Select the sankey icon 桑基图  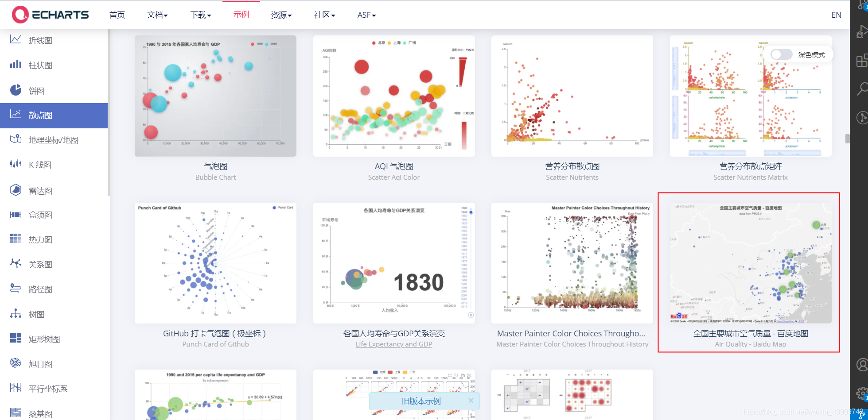click(x=16, y=413)
